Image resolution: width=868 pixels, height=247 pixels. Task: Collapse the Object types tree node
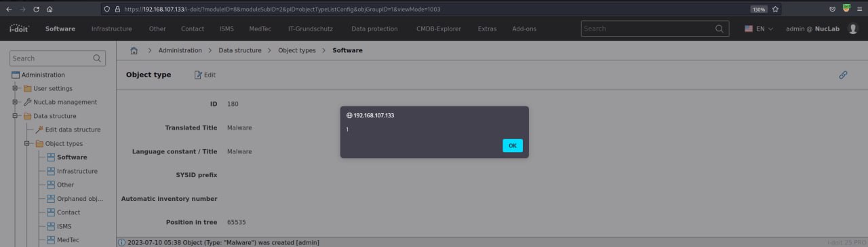27,143
